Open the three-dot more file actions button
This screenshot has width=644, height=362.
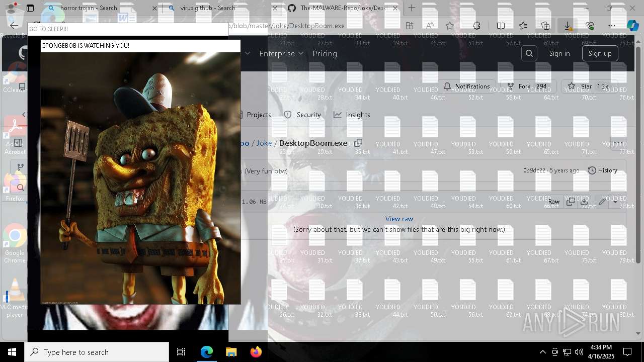pos(618,143)
